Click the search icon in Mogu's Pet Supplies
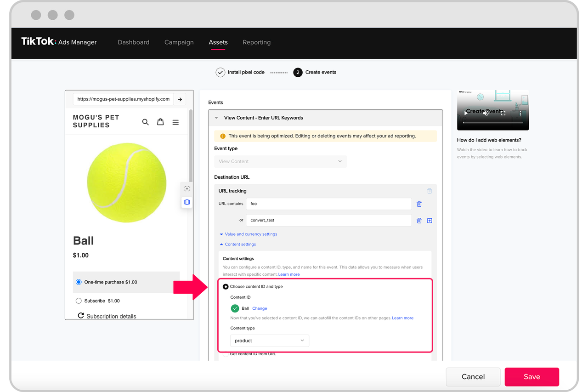Screen dimensions: 588x392 (x=146, y=122)
